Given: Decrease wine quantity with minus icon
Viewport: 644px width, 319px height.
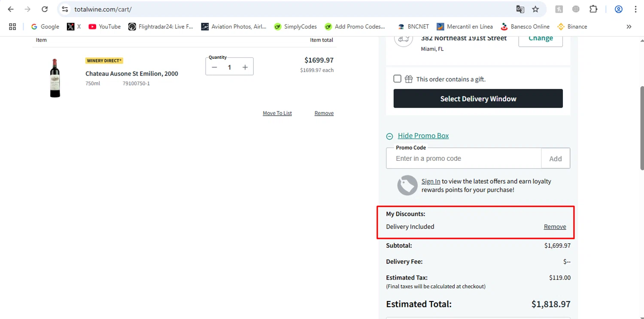Looking at the screenshot, I should click(x=215, y=67).
